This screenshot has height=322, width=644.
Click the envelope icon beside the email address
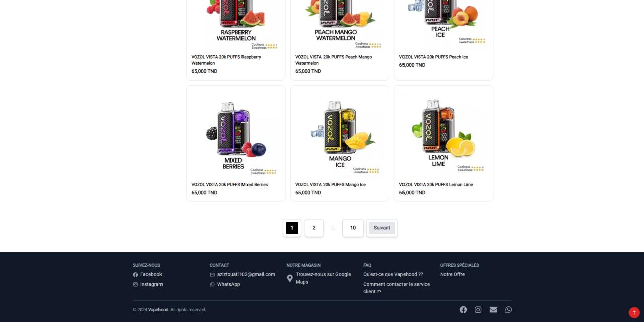click(212, 275)
